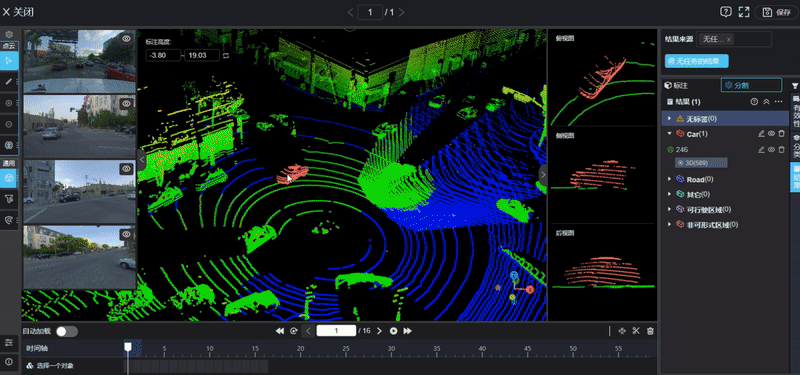Screen dimensions: 800x375
Task: Edit object 246 with the pencil icon
Action: [761, 149]
